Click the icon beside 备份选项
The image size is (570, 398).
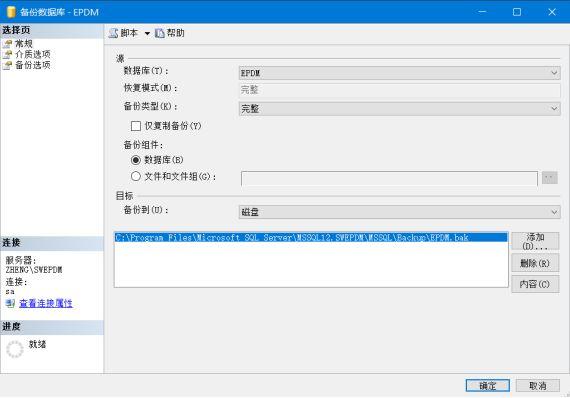[8, 65]
